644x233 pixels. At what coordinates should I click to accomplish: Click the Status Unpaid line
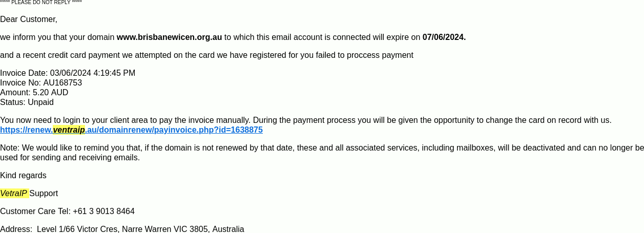27,102
